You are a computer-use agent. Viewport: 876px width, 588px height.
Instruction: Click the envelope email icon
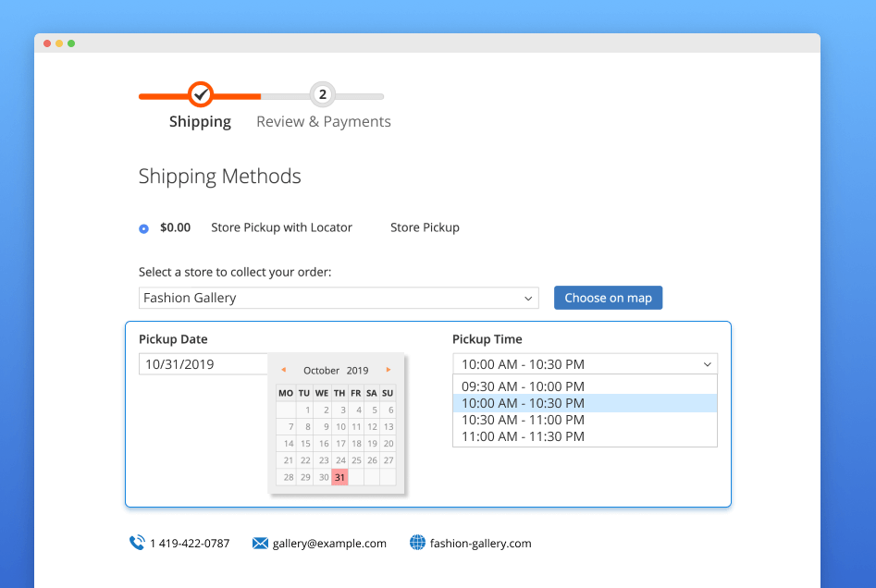[x=260, y=544]
